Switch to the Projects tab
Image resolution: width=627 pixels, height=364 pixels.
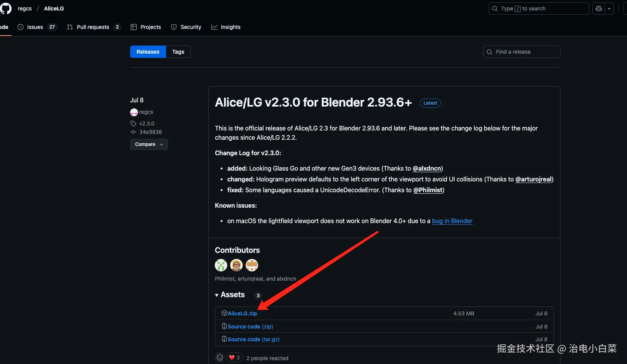(x=146, y=27)
